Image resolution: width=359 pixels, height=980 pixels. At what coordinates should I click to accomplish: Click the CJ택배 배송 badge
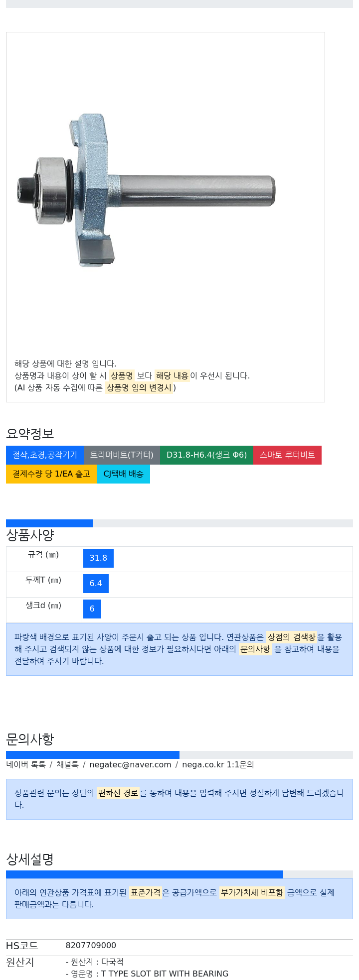point(123,474)
